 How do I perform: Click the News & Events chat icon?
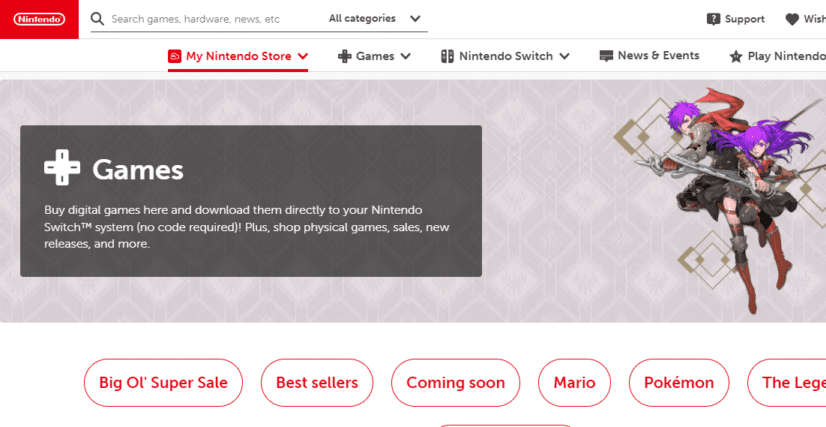click(606, 56)
